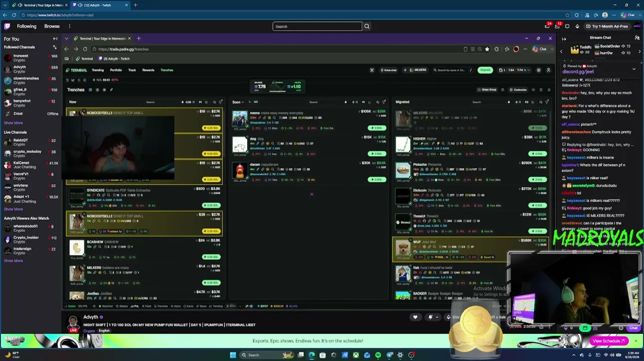
Task: Click the outer browser back arrow
Action: (x=5, y=15)
